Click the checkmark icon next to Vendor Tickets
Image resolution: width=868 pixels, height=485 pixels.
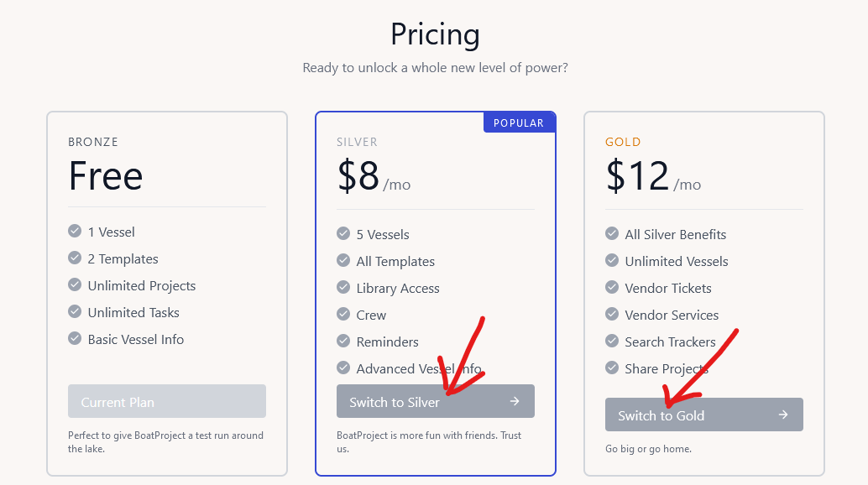612,287
